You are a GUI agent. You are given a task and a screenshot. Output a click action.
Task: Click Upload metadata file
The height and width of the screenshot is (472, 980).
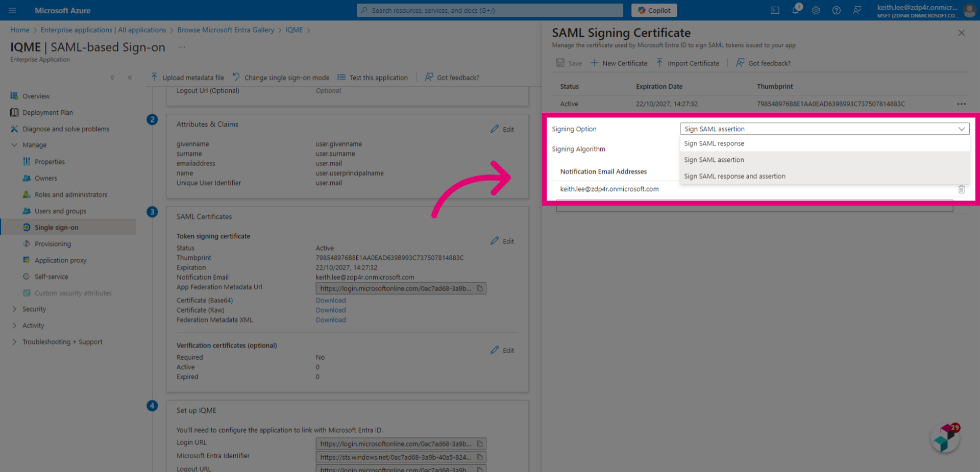point(187,78)
